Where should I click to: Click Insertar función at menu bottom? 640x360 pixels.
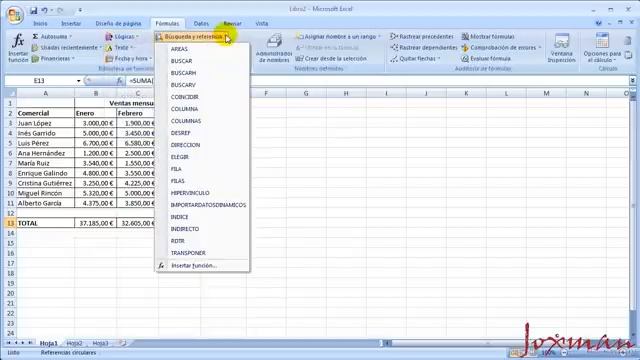[x=203, y=266]
